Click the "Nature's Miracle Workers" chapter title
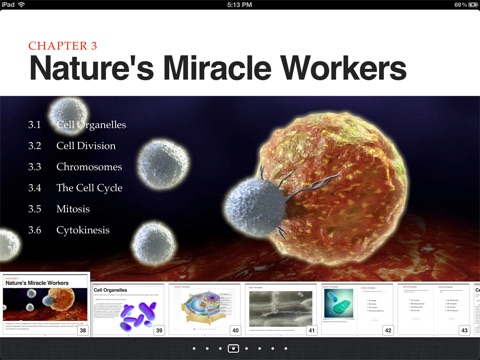Image resolution: width=480 pixels, height=360 pixels. pyautogui.click(x=218, y=68)
